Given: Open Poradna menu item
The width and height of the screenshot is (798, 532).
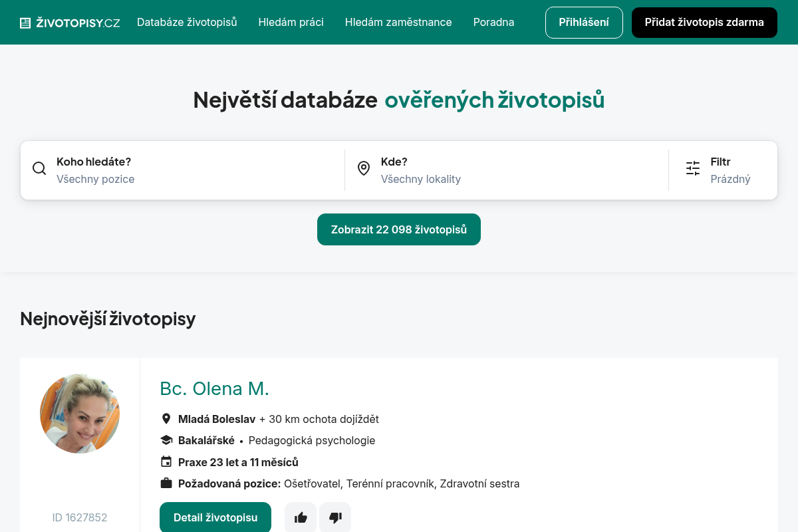Looking at the screenshot, I should click(493, 23).
